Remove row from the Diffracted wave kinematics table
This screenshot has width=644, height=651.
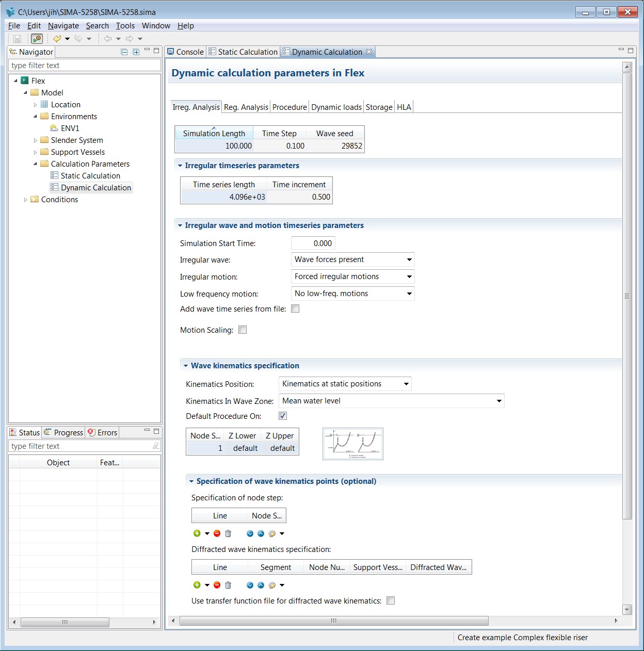[x=217, y=585]
